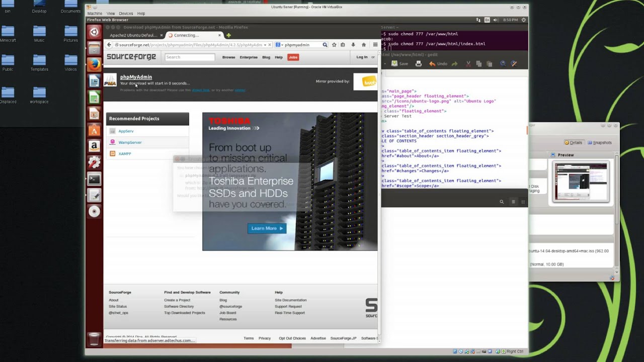Open VirtualBox Help menu

pos(141,14)
